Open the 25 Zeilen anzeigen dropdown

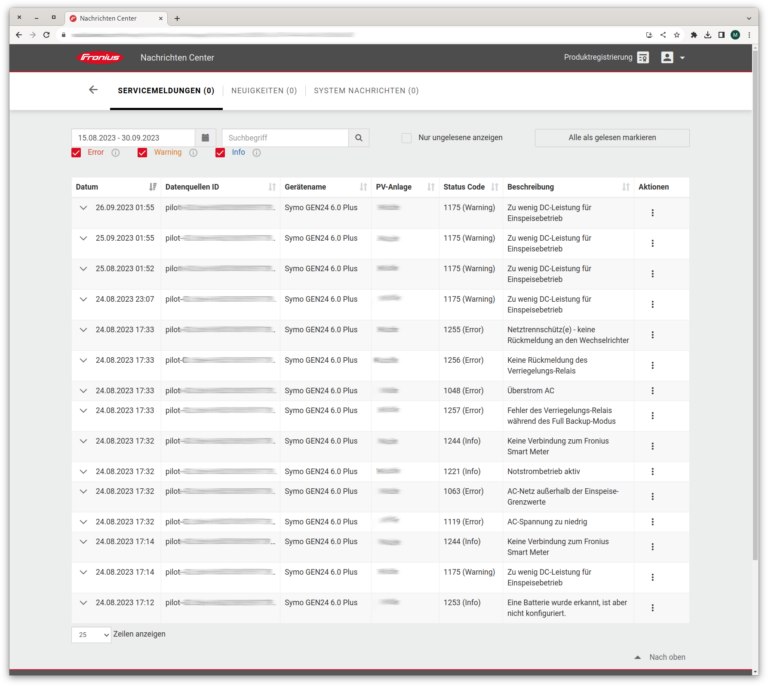click(x=91, y=635)
